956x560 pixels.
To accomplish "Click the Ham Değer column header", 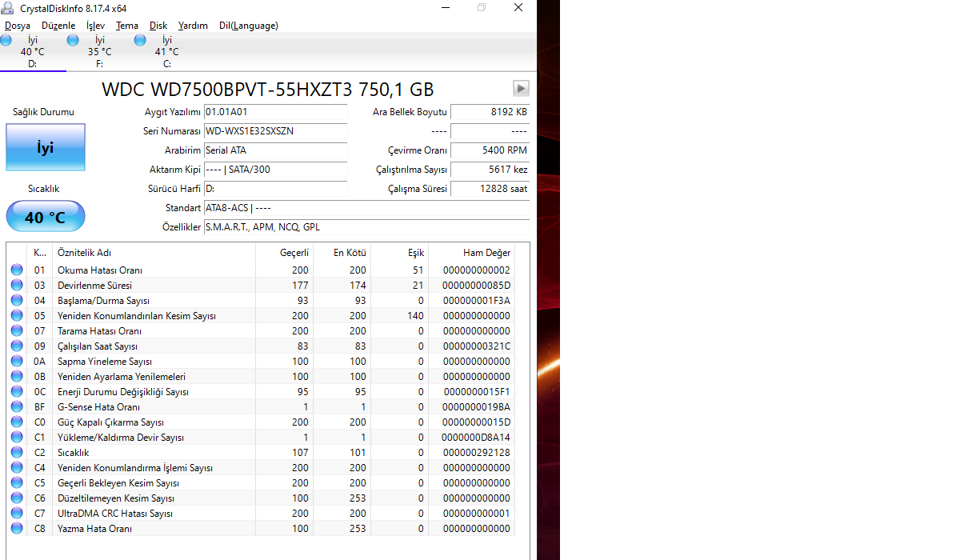I will (472, 253).
